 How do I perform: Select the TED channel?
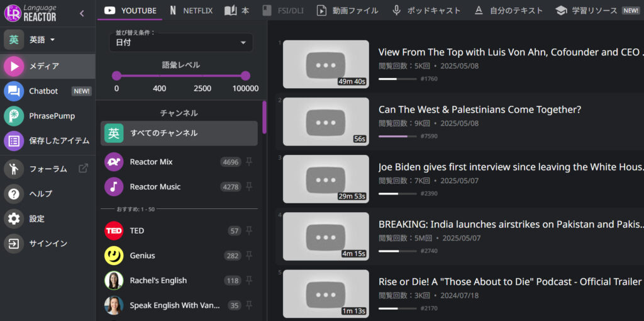[x=179, y=231]
